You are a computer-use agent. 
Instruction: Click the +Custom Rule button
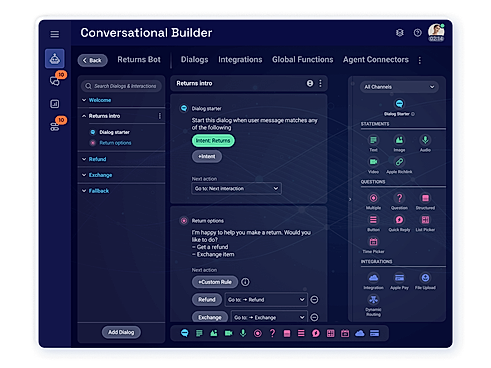pos(215,282)
